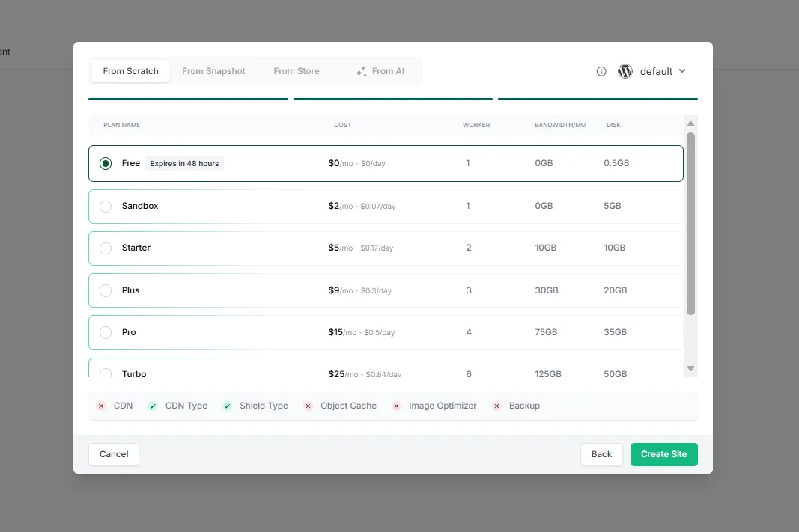Click the Expires in 48 hours badge
Image resolution: width=799 pixels, height=532 pixels.
[x=184, y=163]
